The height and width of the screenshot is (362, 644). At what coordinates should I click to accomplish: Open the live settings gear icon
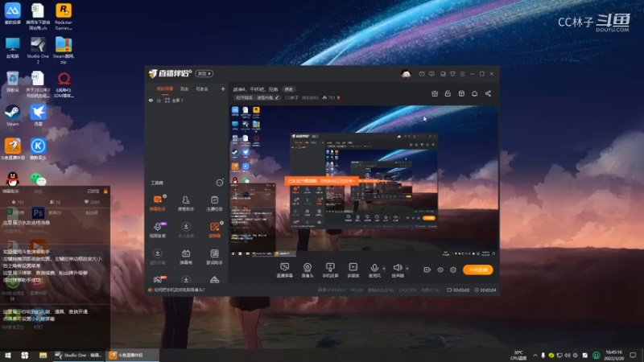453,269
